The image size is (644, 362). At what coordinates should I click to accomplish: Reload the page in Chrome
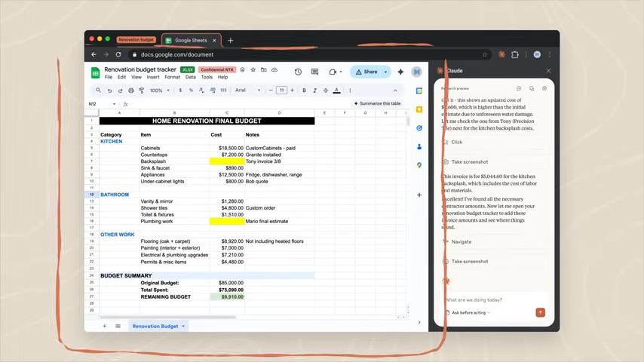118,54
